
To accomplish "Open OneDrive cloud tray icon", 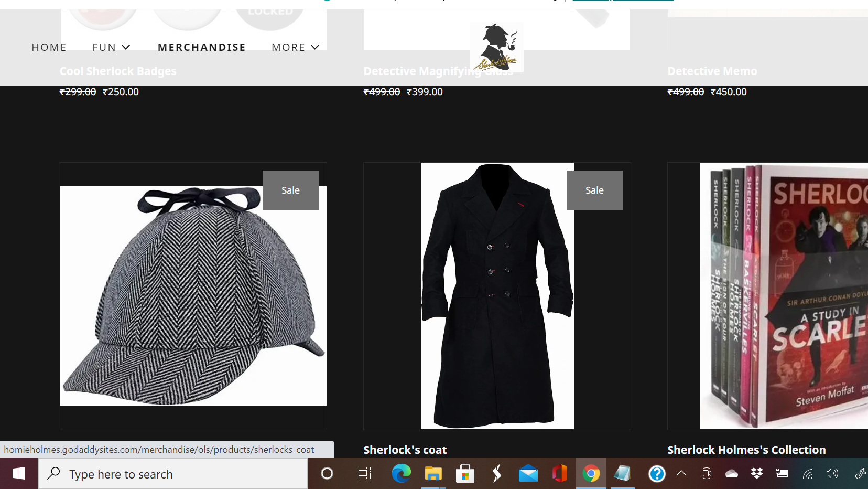I will (732, 474).
